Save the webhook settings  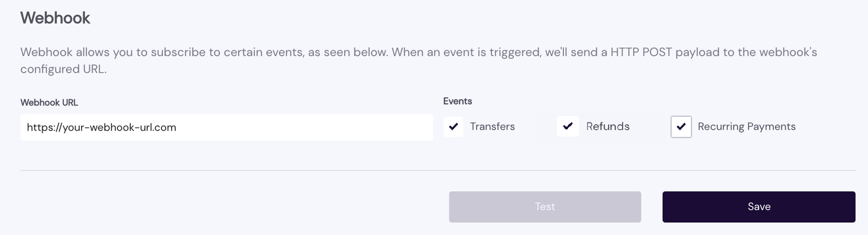point(759,207)
